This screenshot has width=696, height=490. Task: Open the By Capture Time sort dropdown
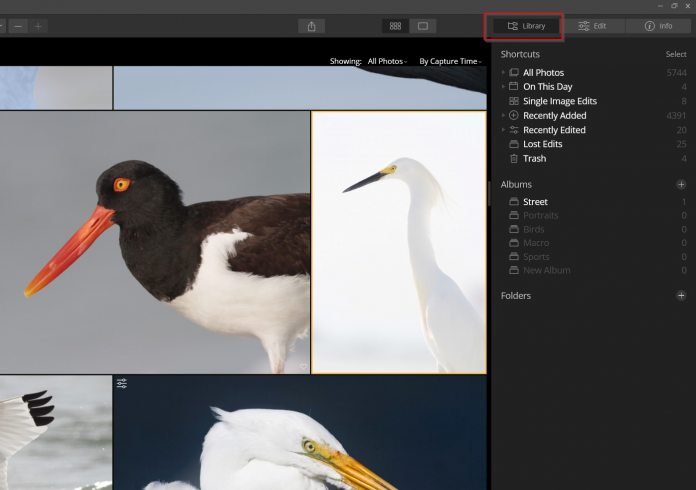coord(451,61)
